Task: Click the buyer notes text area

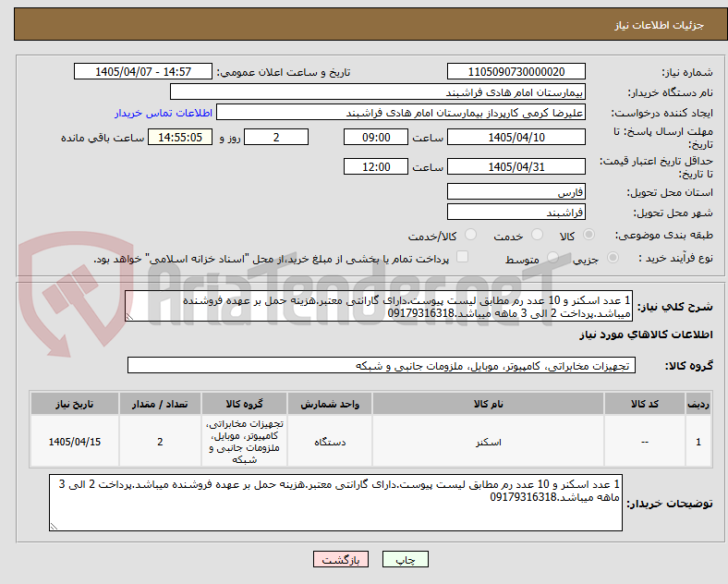Action: pyautogui.click(x=335, y=503)
